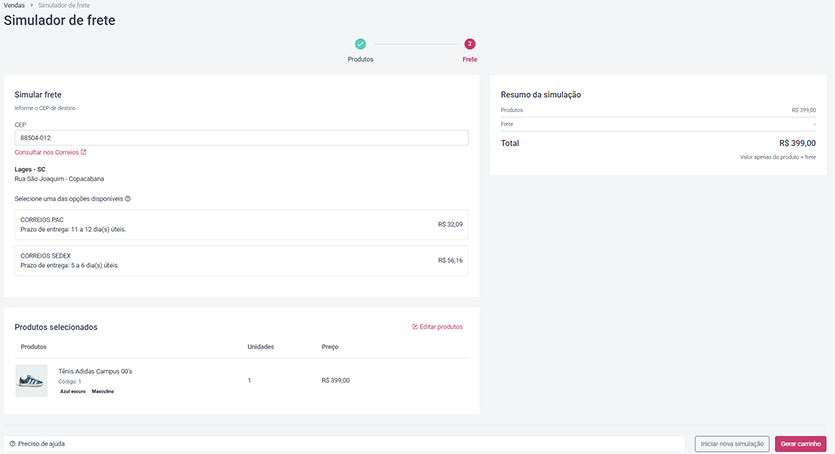Image resolution: width=835 pixels, height=454 pixels.
Task: Click the Gerar carrinho button
Action: pos(800,444)
